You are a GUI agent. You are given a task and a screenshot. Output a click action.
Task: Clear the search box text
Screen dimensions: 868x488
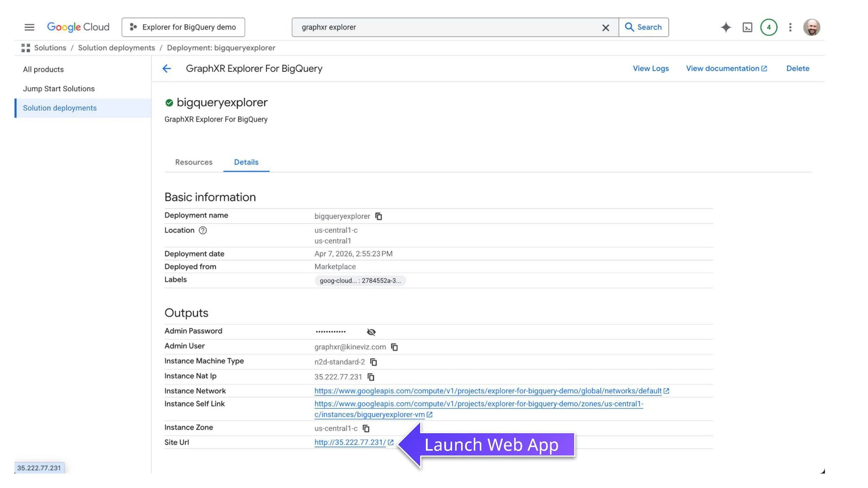(x=605, y=27)
